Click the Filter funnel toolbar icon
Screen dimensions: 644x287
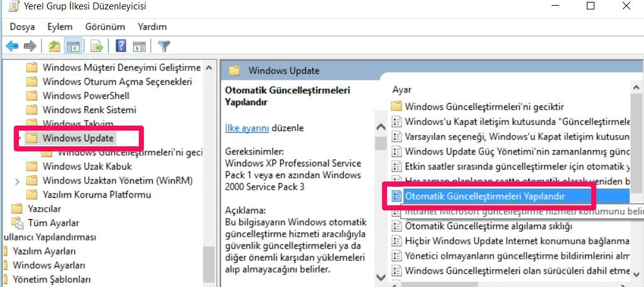[164, 46]
